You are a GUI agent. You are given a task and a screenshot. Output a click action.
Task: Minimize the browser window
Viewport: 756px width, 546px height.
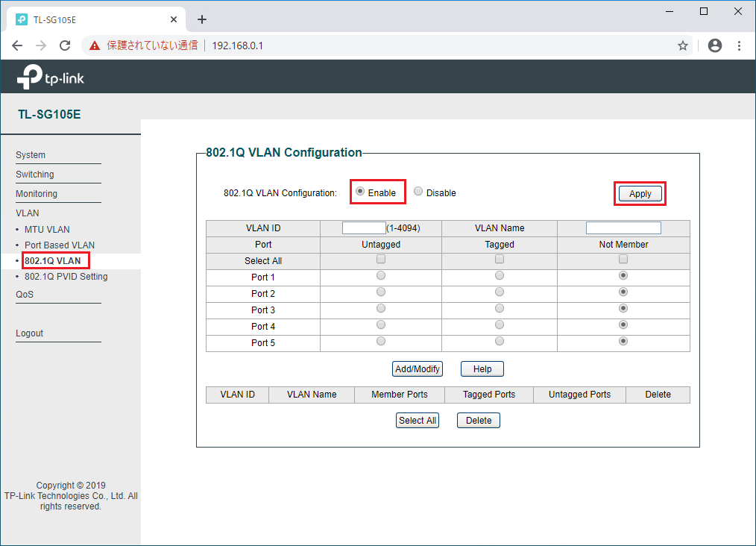coord(670,12)
